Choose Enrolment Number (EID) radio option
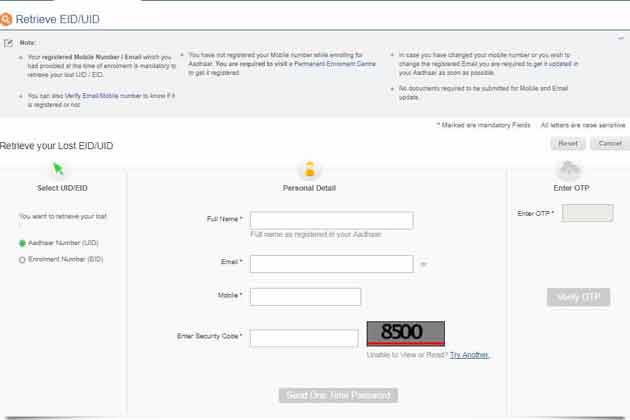This screenshot has height=420, width=630. (23, 260)
